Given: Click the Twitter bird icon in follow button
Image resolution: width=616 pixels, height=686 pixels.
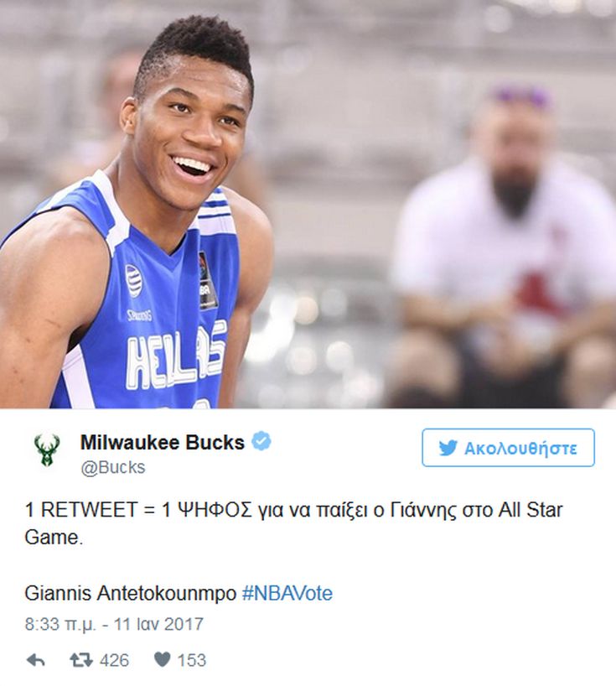Looking at the screenshot, I should tap(448, 448).
